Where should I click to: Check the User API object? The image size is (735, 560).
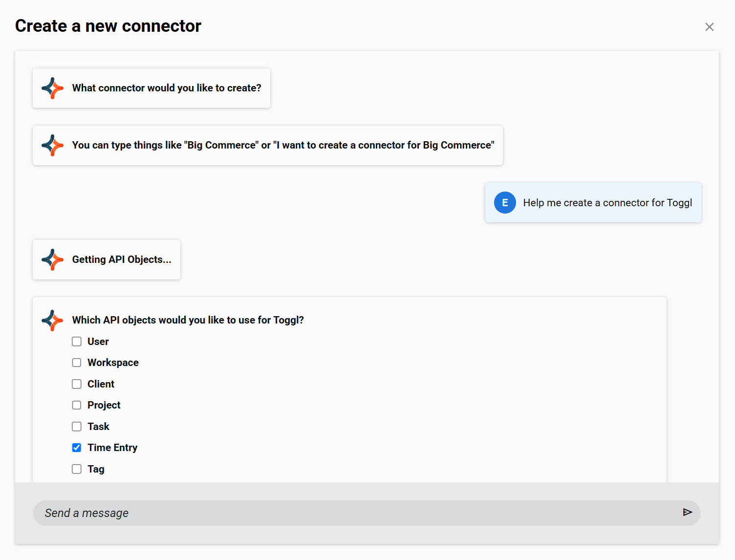tap(77, 341)
